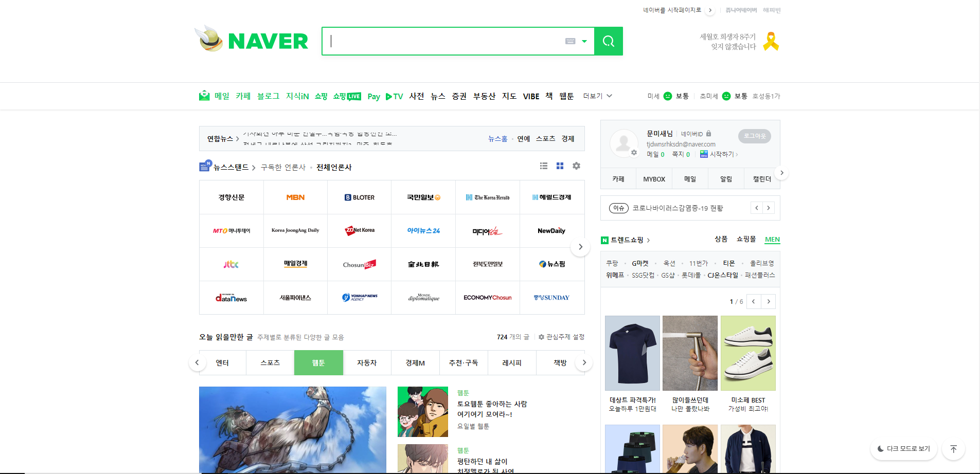The height and width of the screenshot is (474, 980).
Task: Click the green search magnifier button
Action: click(609, 41)
